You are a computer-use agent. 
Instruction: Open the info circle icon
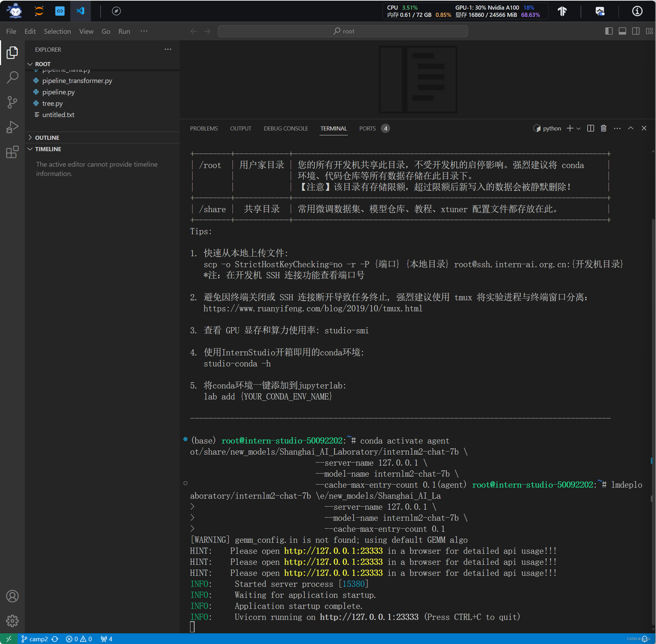pyautogui.click(x=637, y=11)
